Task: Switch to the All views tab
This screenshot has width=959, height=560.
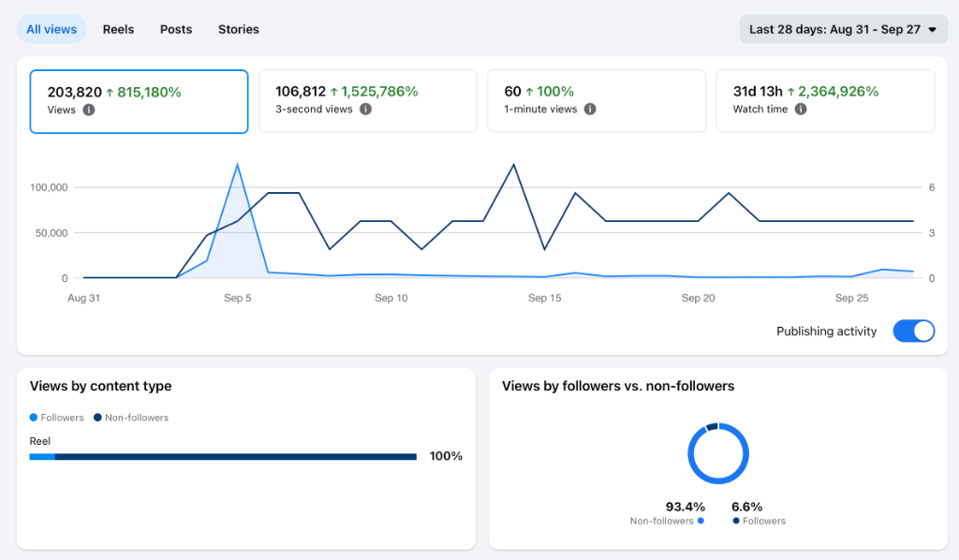Action: 52,29
